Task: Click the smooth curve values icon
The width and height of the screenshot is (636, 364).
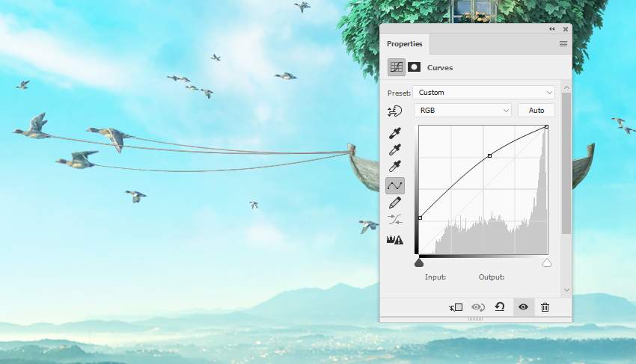Action: [394, 219]
